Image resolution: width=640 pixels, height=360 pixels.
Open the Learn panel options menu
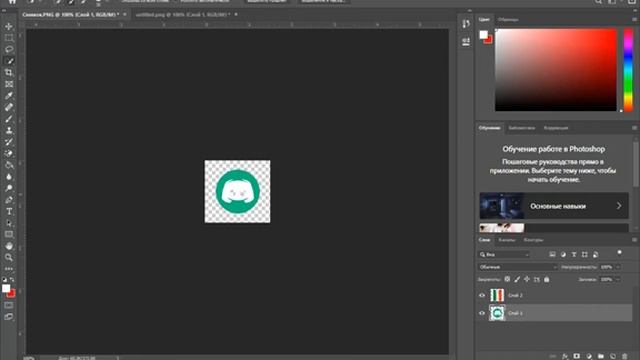(634, 128)
